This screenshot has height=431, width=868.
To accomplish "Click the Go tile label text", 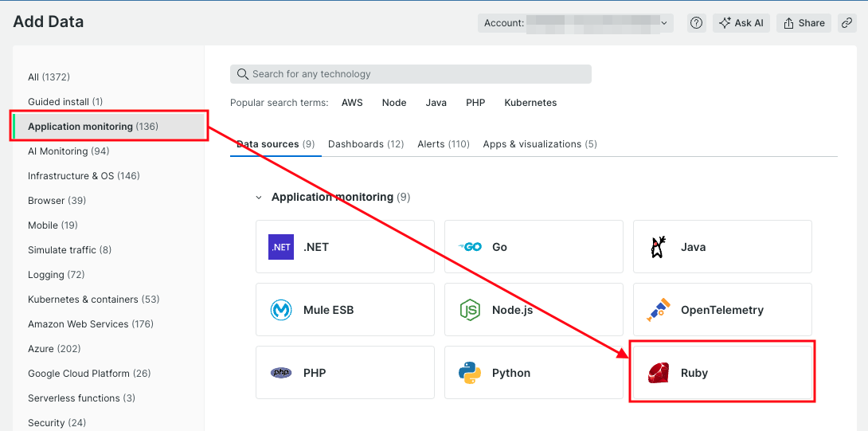I will 499,247.
